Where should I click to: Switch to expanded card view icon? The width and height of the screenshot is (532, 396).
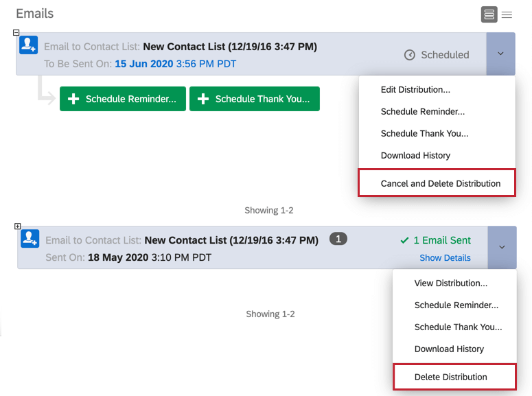(x=489, y=14)
